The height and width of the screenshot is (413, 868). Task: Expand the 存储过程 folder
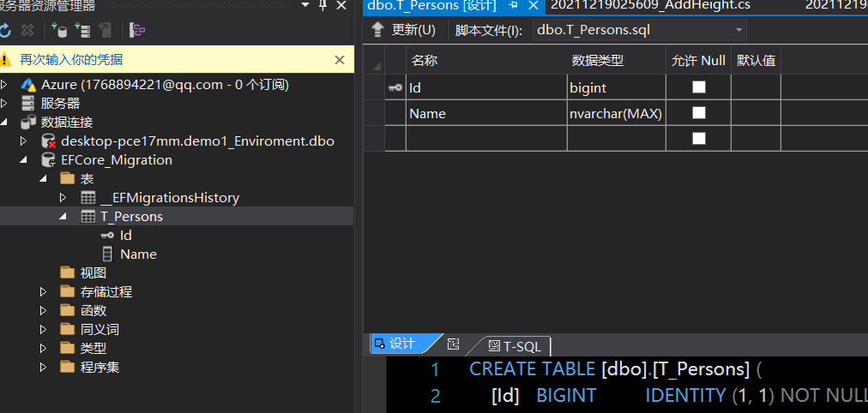coord(43,291)
